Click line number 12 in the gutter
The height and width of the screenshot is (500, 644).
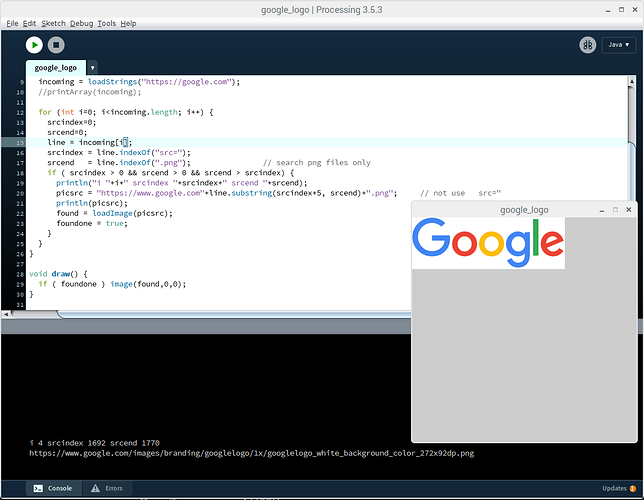(20, 112)
